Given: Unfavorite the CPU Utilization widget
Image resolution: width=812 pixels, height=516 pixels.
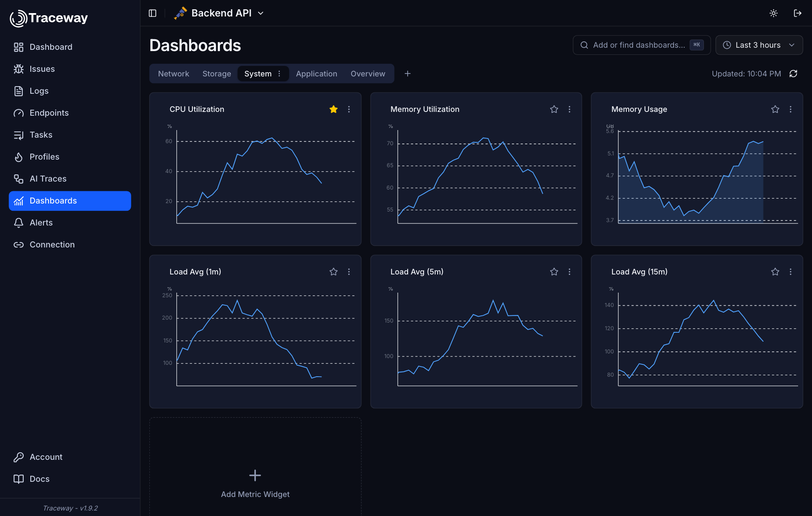Looking at the screenshot, I should pos(333,109).
